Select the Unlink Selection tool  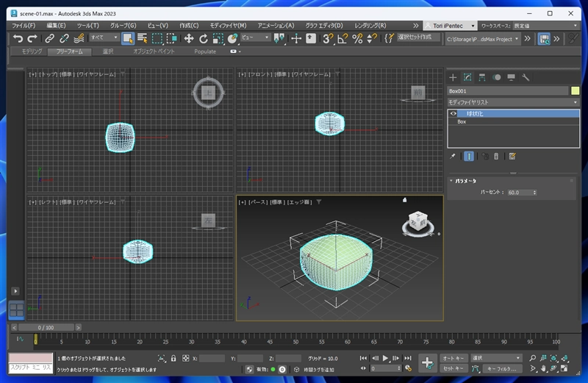pos(64,38)
